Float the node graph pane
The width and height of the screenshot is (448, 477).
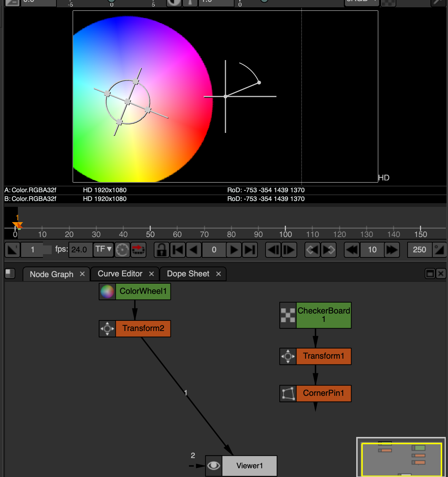click(430, 273)
